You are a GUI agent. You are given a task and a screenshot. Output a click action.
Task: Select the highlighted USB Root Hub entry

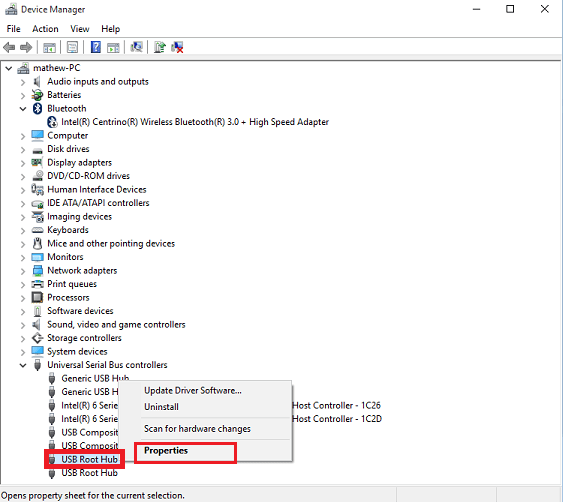tap(89, 459)
